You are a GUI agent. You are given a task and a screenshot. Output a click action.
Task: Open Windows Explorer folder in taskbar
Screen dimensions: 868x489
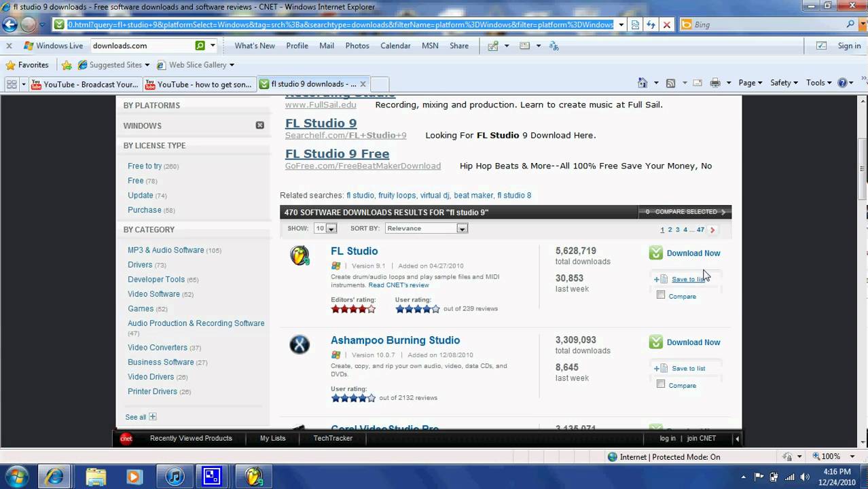tap(96, 476)
